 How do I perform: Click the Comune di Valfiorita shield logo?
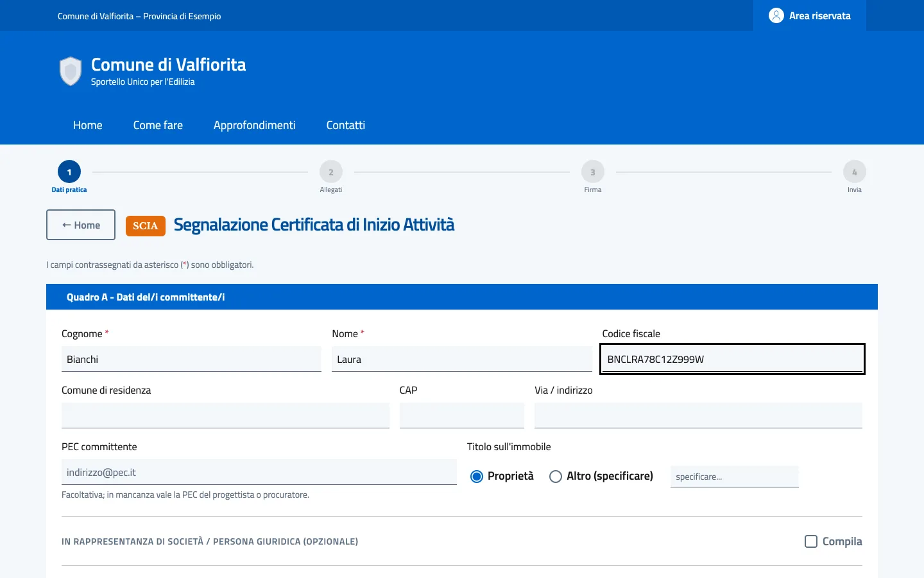[71, 71]
